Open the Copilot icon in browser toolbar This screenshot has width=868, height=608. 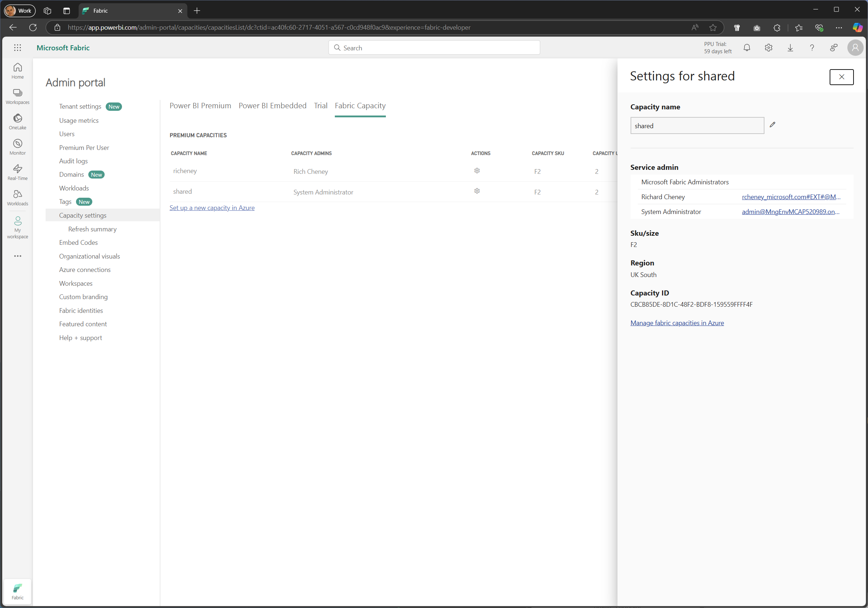(858, 27)
